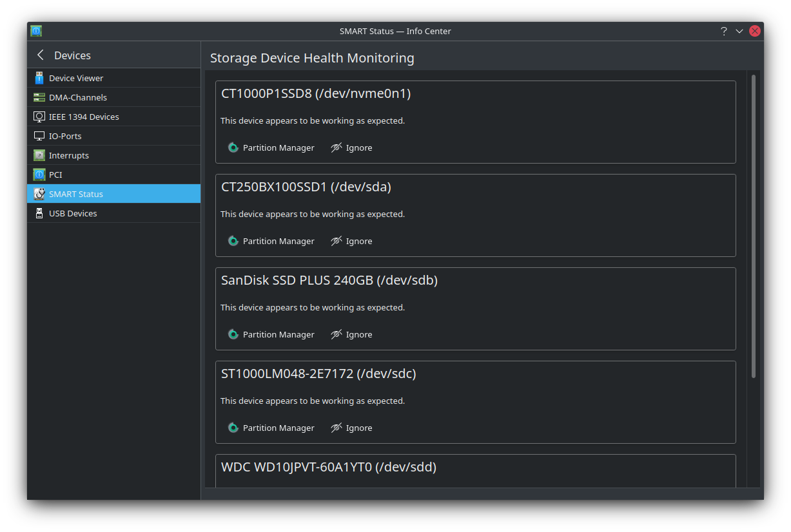This screenshot has width=791, height=532.
Task: Ignore the SanDisk SSD PLUS drive
Action: click(351, 334)
